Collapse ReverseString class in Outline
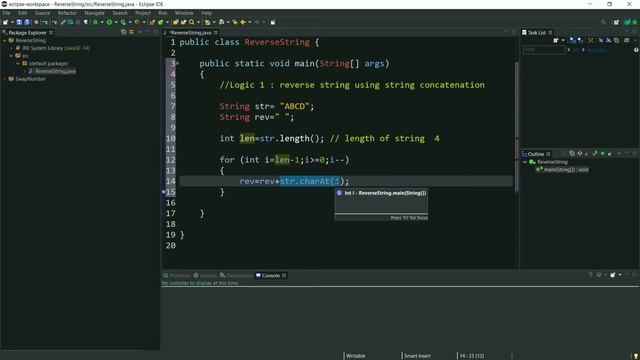640x360 pixels. click(525, 162)
